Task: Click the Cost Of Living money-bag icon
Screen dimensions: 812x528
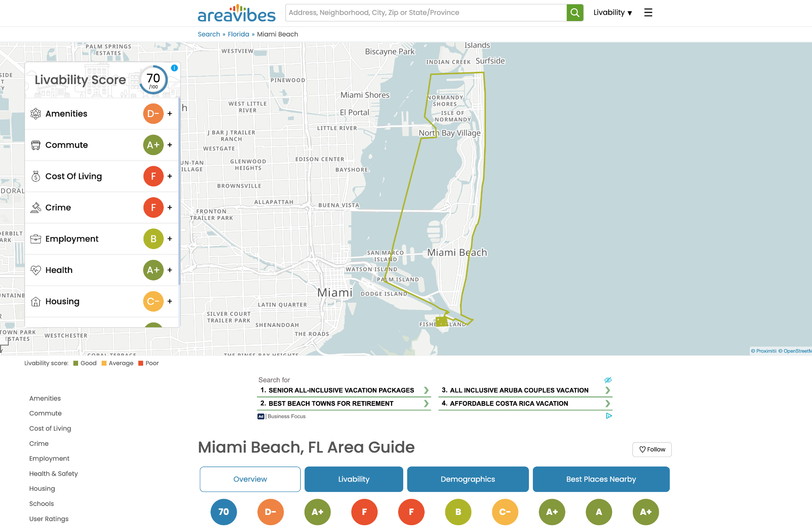Action: tap(36, 176)
